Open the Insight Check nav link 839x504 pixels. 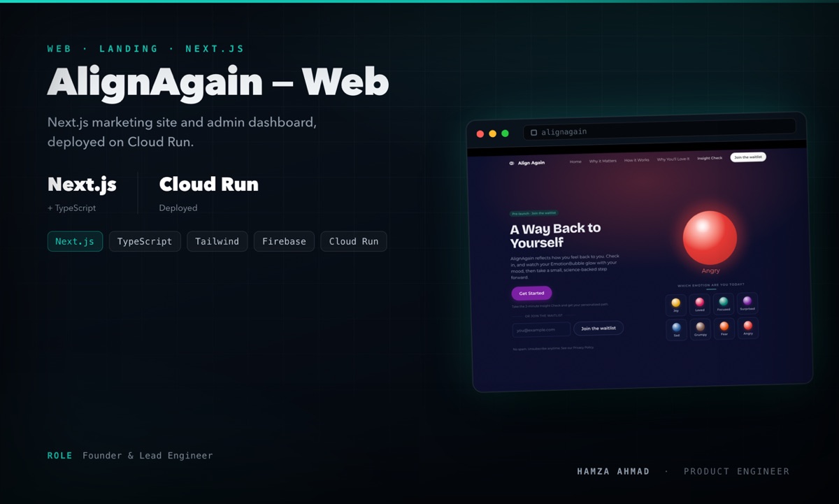tap(710, 158)
